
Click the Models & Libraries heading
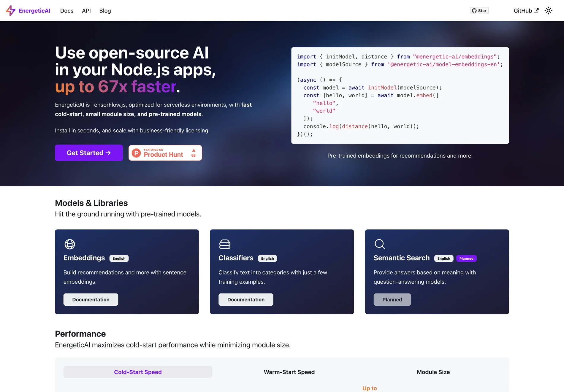[91, 203]
